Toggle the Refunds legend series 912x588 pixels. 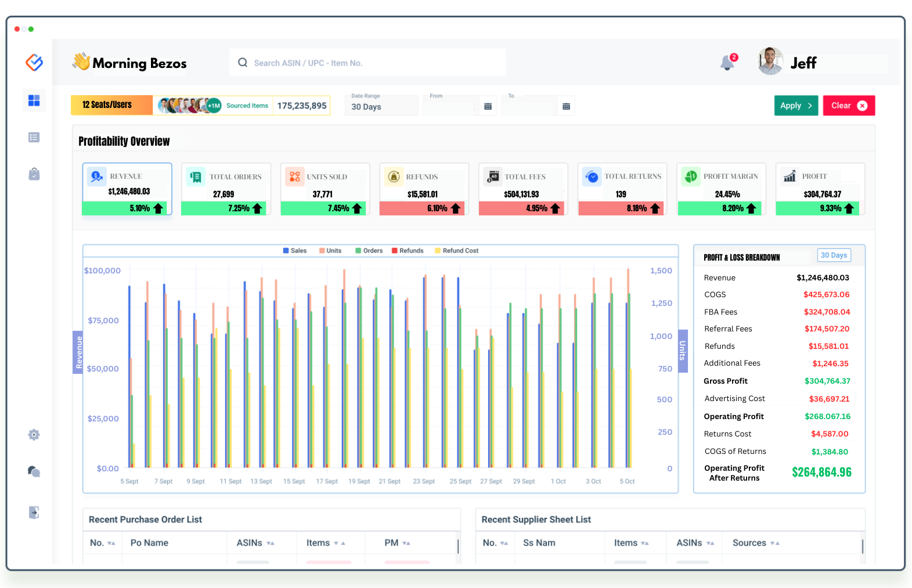408,251
